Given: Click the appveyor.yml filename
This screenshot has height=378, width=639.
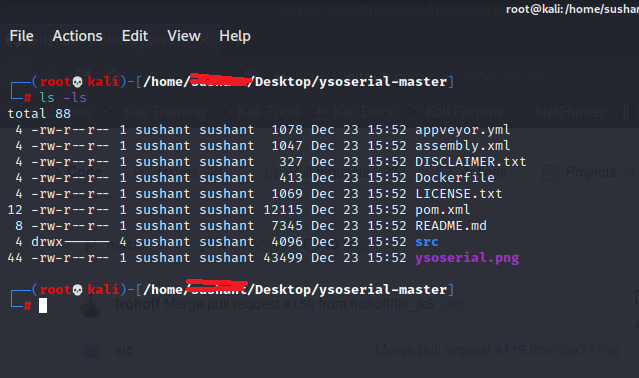Looking at the screenshot, I should tap(463, 130).
